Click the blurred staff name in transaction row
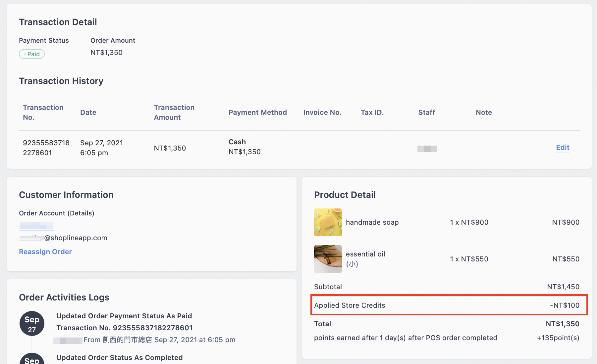Viewport: 597px width, 364px height. click(x=427, y=149)
